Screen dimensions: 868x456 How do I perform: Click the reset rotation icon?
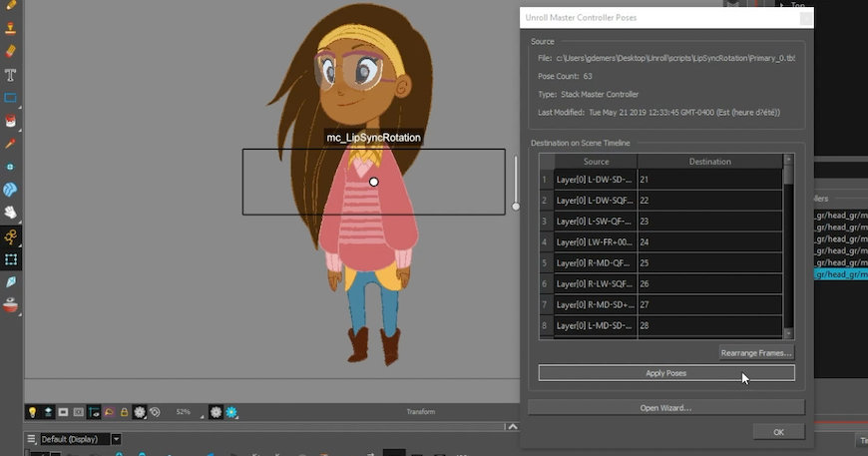pyautogui.click(x=155, y=412)
